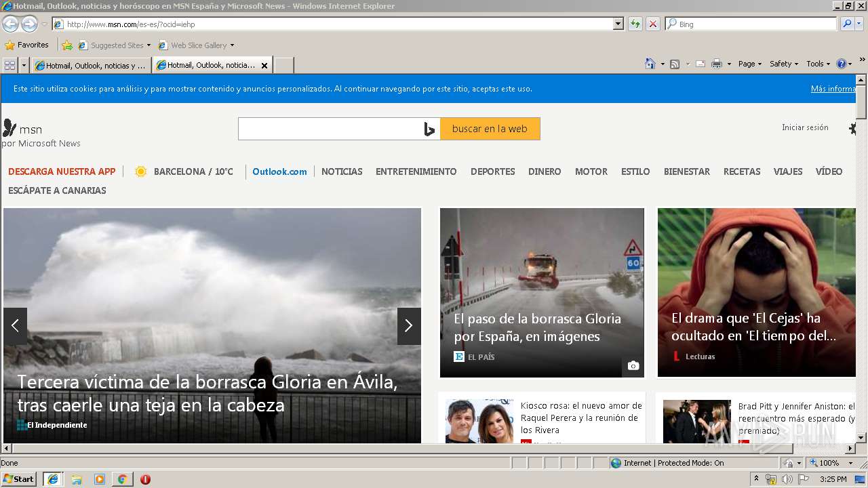Open the ENTRETENIMIENTO section

coord(416,171)
